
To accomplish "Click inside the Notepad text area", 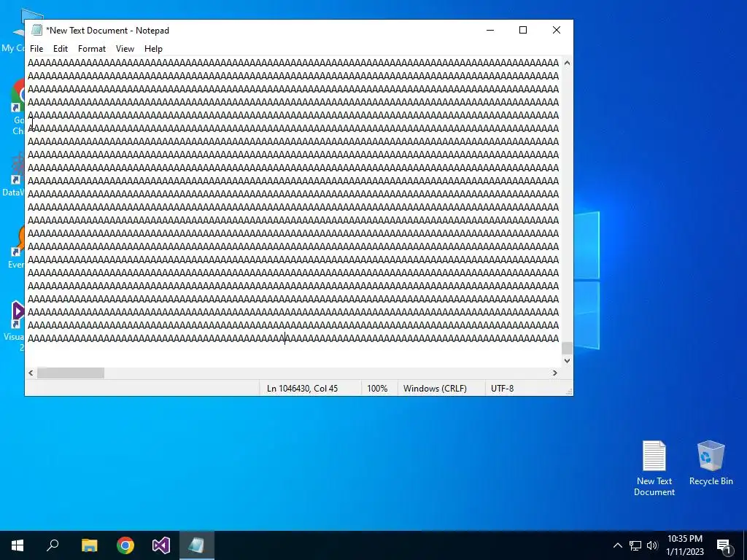I will (293, 212).
